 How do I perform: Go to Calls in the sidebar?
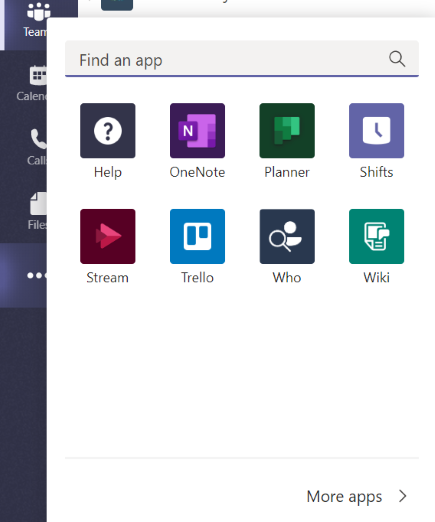(37, 146)
